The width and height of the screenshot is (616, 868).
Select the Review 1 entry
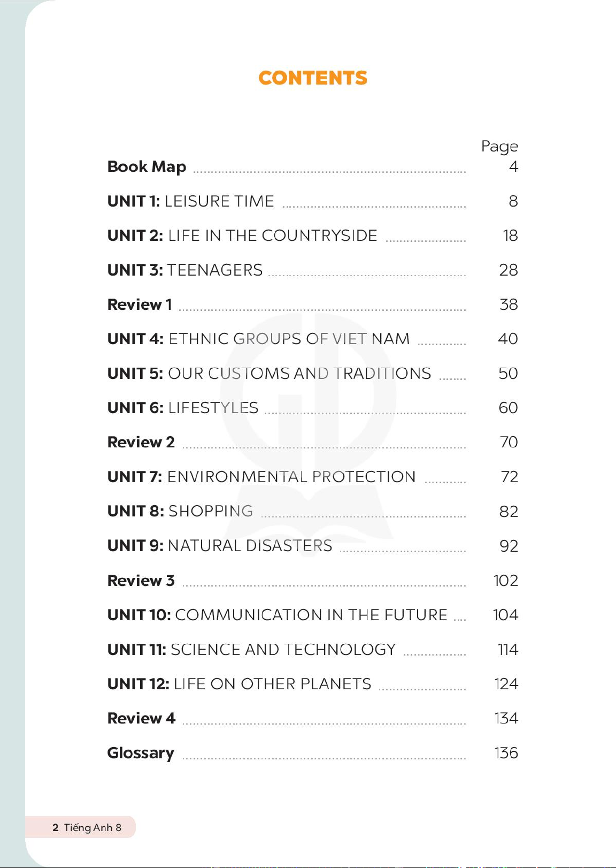coord(140,304)
